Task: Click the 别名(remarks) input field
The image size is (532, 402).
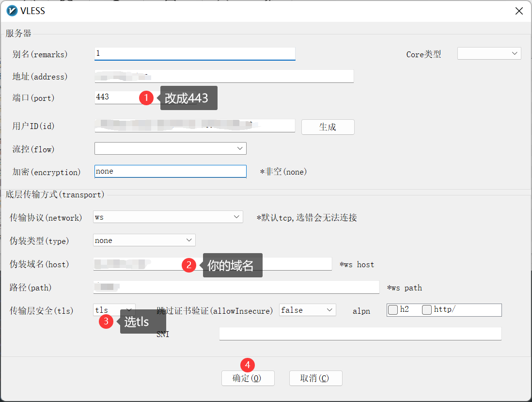Action: (x=194, y=53)
